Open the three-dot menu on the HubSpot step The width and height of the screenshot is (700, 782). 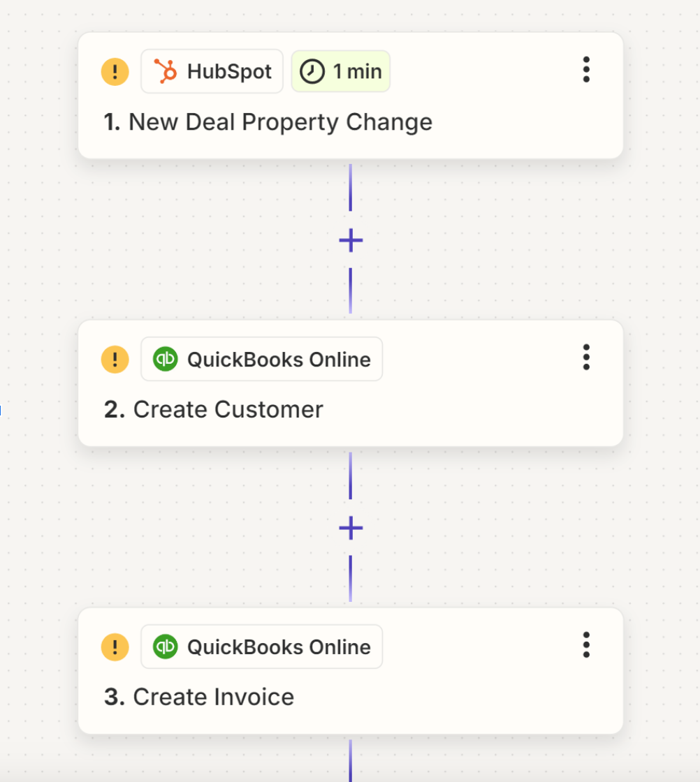pos(586,70)
